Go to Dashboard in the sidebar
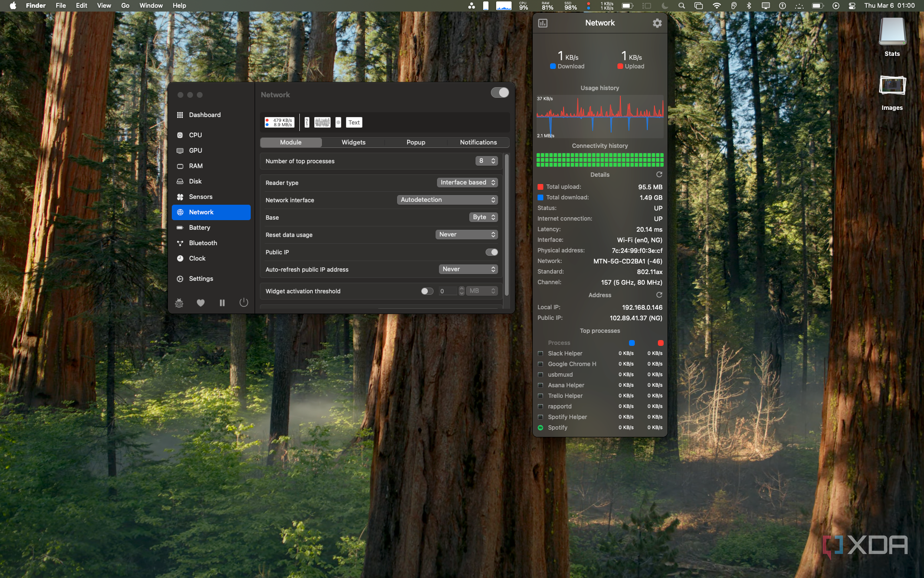 pos(211,115)
